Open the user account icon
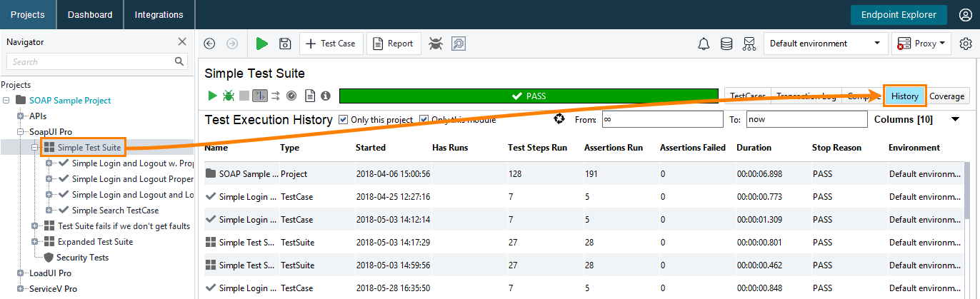 [x=966, y=14]
